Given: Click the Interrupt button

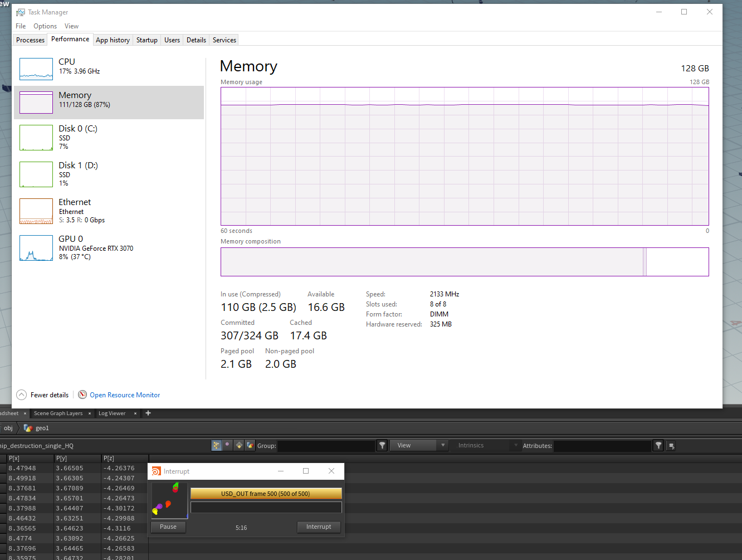Looking at the screenshot, I should (x=319, y=527).
